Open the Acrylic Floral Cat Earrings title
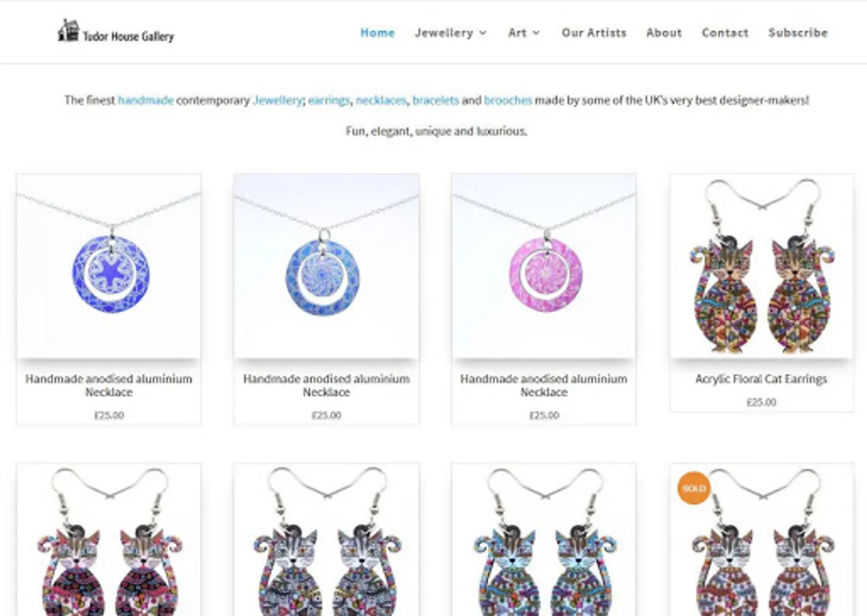Viewport: 867px width, 616px height. point(761,378)
